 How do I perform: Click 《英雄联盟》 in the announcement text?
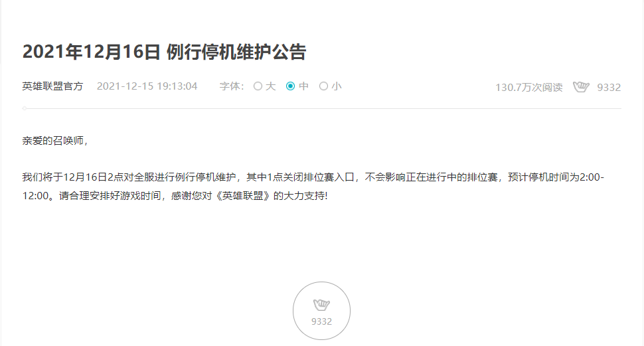coord(242,196)
